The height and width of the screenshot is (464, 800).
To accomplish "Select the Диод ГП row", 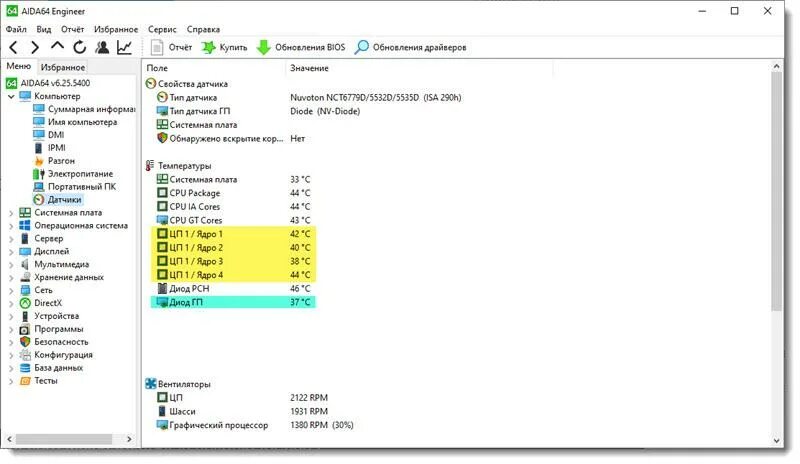I will click(x=233, y=302).
